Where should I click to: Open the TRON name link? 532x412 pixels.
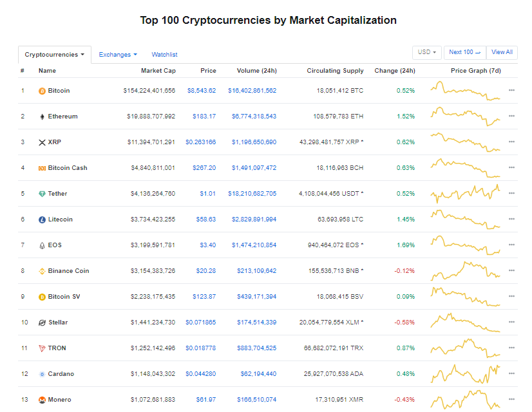click(x=57, y=348)
